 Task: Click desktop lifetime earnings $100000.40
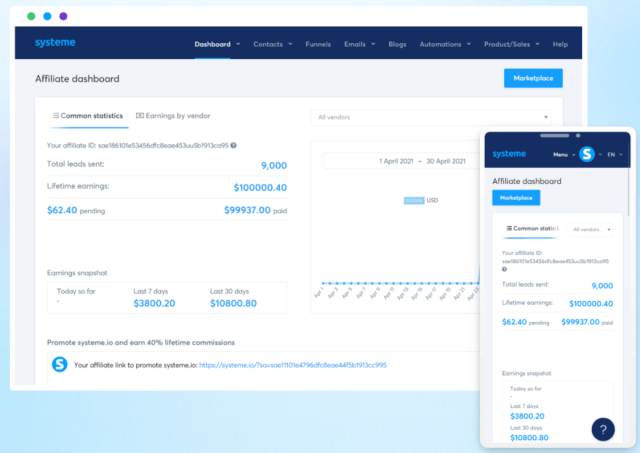coord(260,188)
